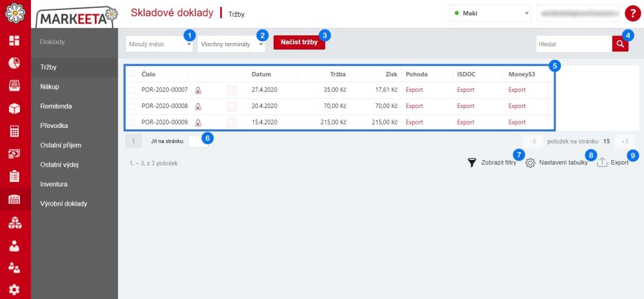Decrease items per page with -5
The image size is (644, 299).
pos(533,141)
